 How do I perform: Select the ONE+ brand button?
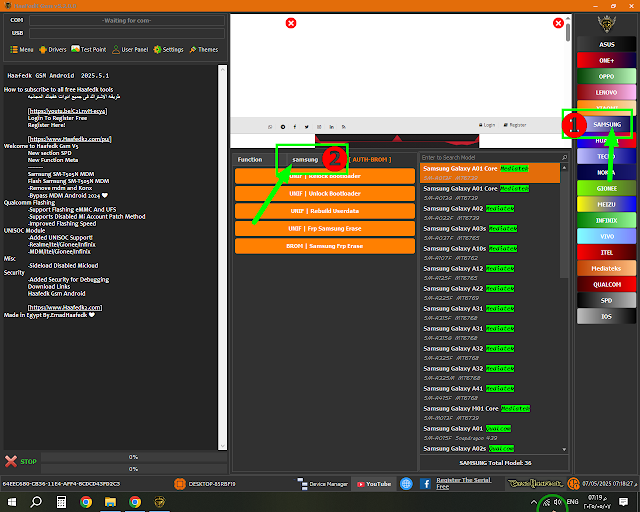point(607,60)
